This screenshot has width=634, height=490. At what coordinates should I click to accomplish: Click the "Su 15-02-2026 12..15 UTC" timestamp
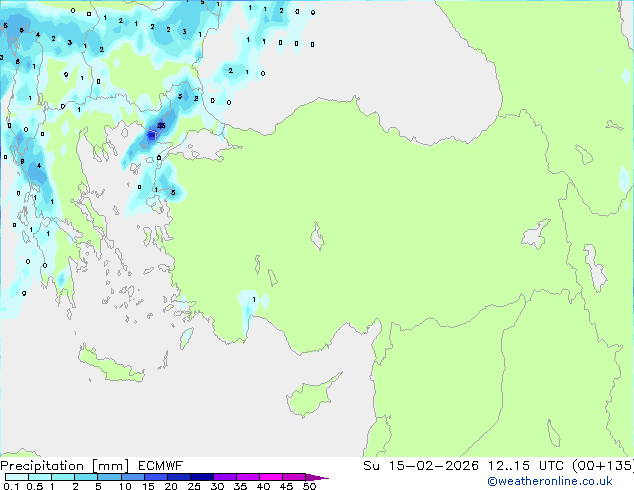pos(463,466)
